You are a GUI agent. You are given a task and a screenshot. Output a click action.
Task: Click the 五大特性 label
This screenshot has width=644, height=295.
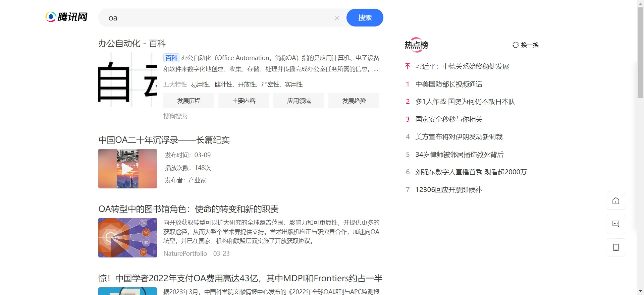pyautogui.click(x=175, y=84)
